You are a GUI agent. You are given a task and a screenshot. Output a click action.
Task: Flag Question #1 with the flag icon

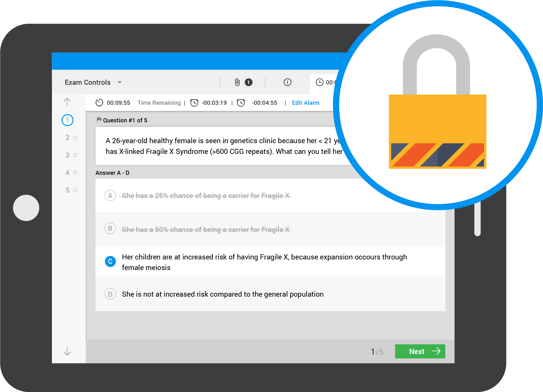[x=99, y=120]
